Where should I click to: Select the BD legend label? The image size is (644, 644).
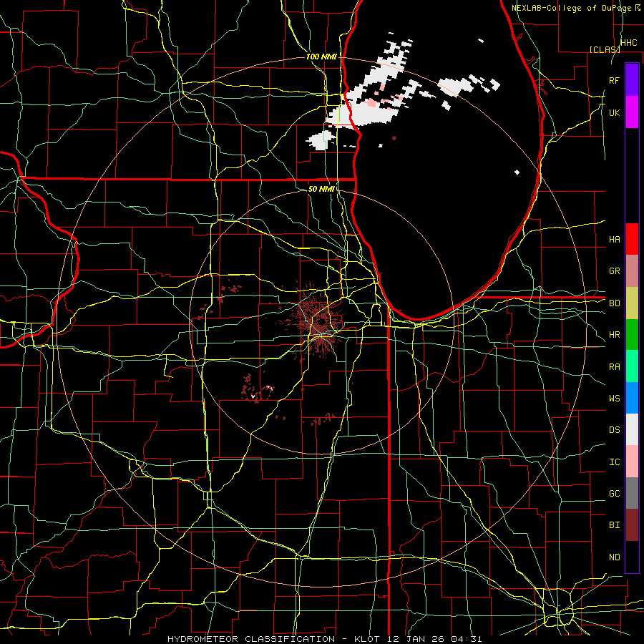coord(615,303)
